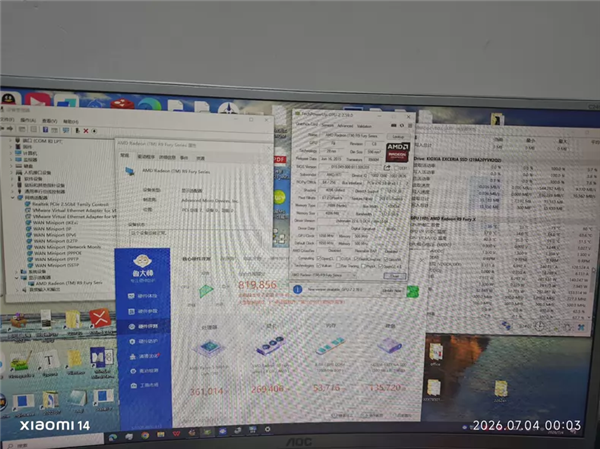This screenshot has width=600, height=449.
Task: Open the driver tab in Radeon properties dialog
Action: pos(146,157)
